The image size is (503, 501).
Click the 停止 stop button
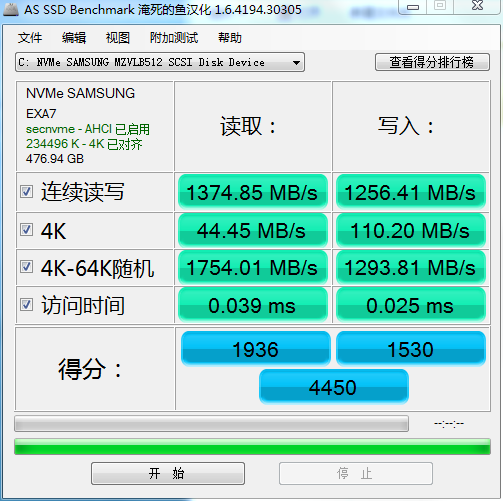[x=356, y=473]
